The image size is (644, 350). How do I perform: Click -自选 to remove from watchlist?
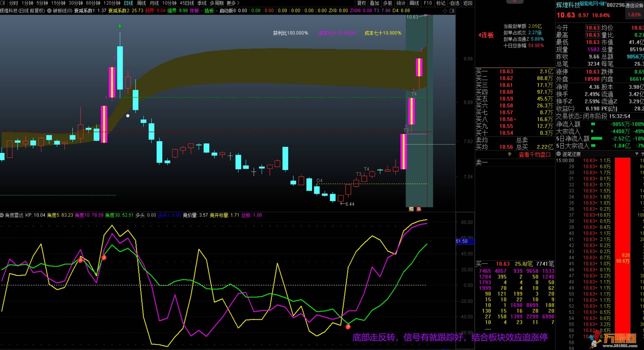(x=454, y=3)
